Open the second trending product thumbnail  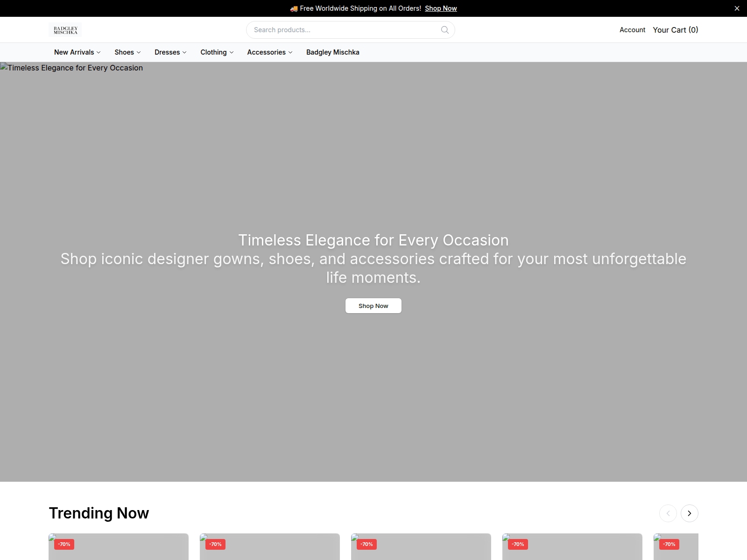pyautogui.click(x=270, y=547)
